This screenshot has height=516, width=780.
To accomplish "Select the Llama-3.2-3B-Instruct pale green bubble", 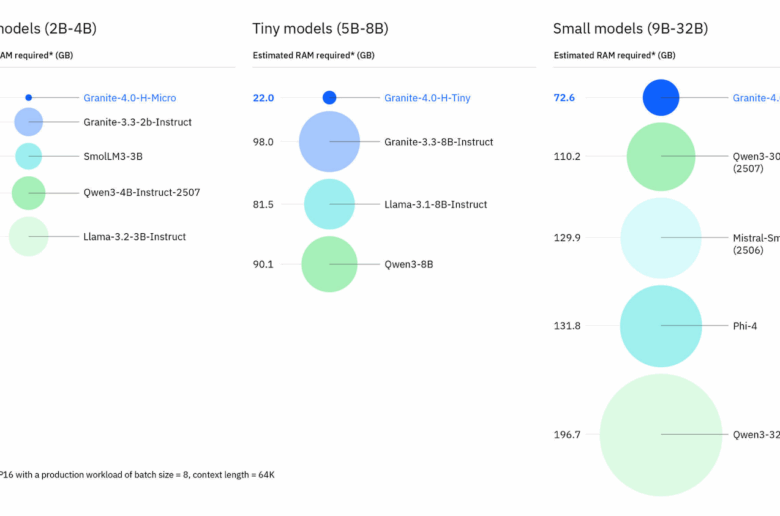I will (x=29, y=236).
